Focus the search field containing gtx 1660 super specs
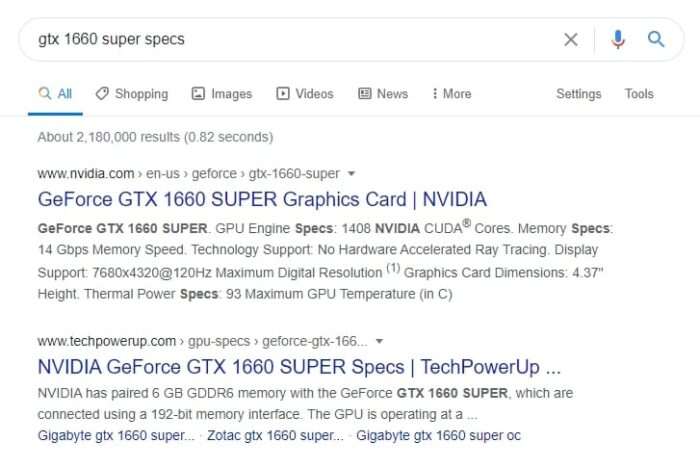The width and height of the screenshot is (700, 468). point(295,39)
